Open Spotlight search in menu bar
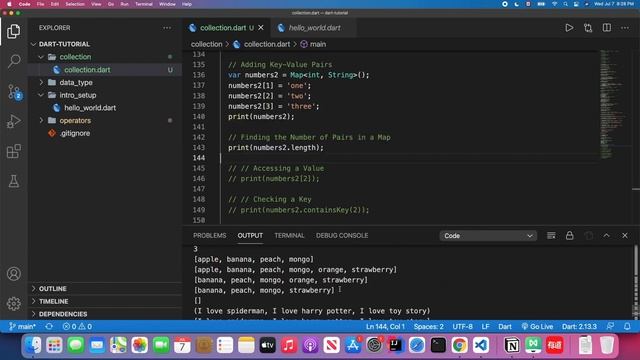 tap(565, 4)
